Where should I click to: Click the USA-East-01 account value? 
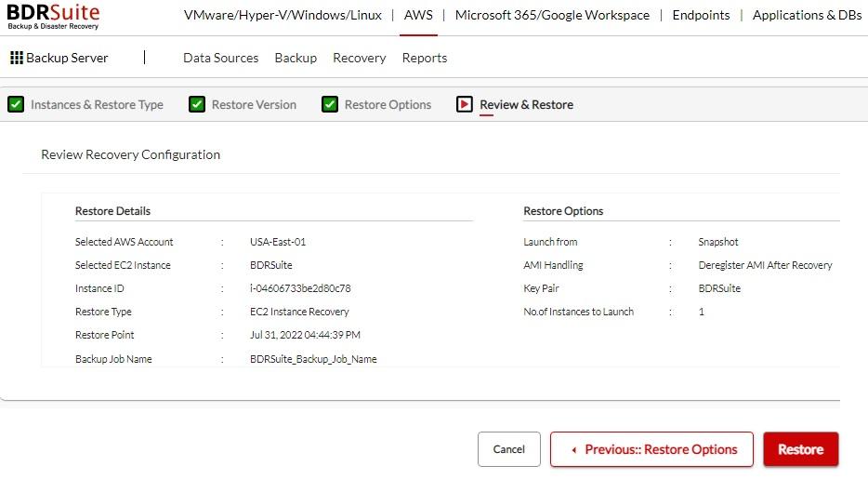(277, 242)
